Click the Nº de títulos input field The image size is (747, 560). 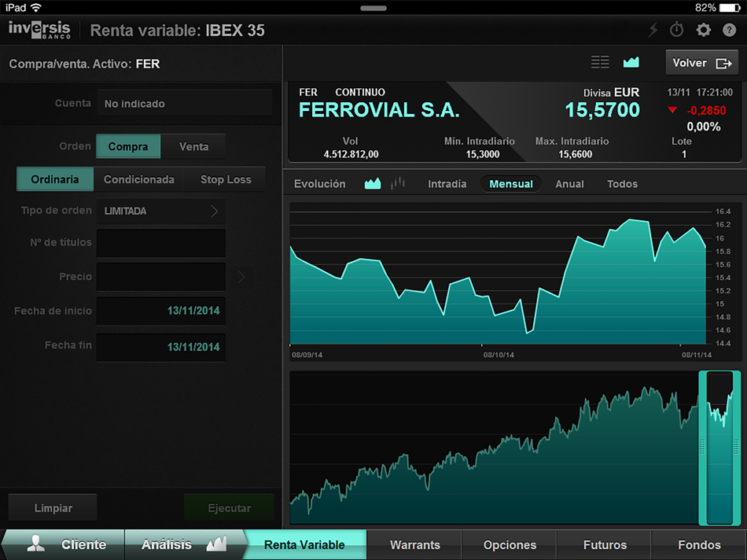160,244
